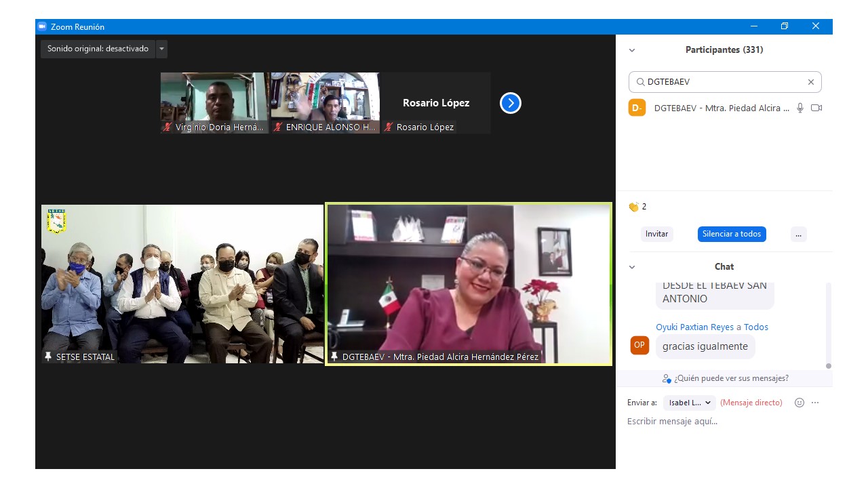868x488 pixels.
Task: Open the original sound dropdown arrow
Action: coord(161,49)
